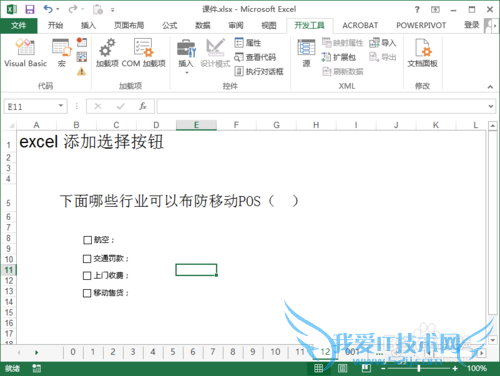Open Excel Help question mark
The width and height of the screenshot is (500, 376).
click(417, 9)
